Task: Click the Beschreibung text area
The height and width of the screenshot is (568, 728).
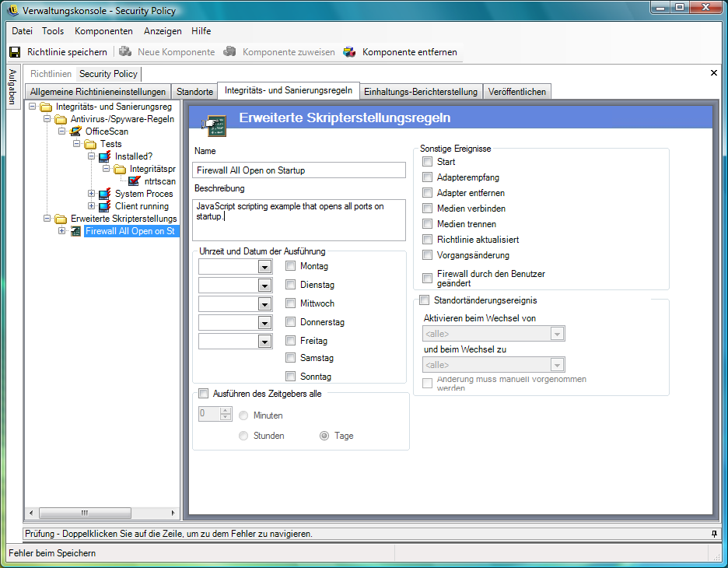Action: [x=299, y=220]
